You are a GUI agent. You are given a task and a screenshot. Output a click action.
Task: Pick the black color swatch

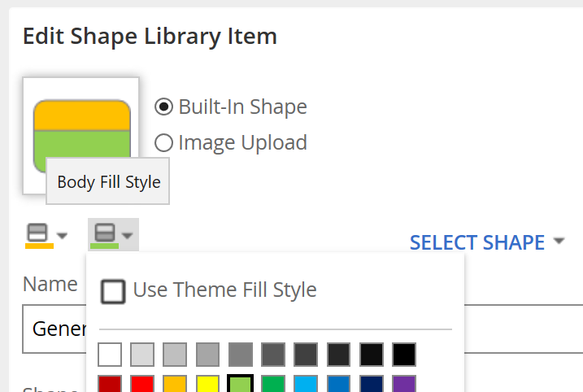404,355
